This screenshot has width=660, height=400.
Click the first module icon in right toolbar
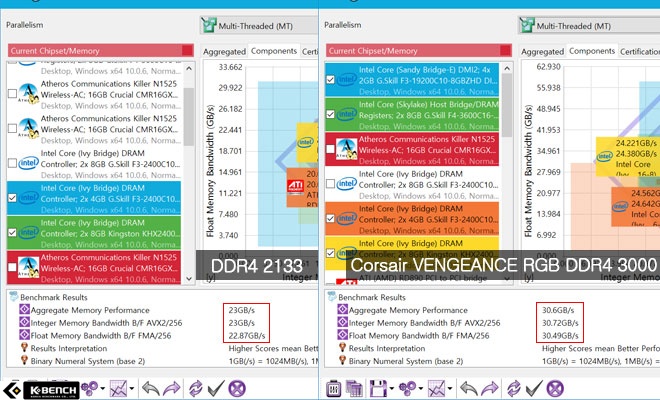(x=333, y=388)
